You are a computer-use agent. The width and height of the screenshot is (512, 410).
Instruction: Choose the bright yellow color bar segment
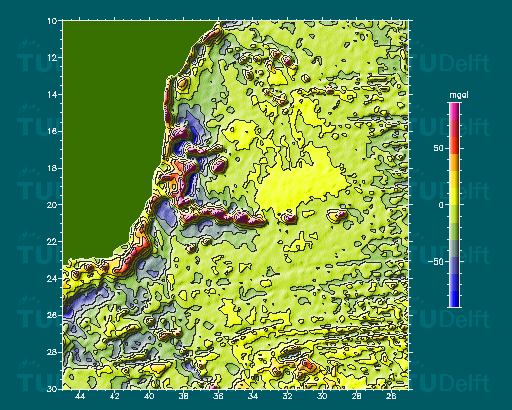[x=455, y=197]
